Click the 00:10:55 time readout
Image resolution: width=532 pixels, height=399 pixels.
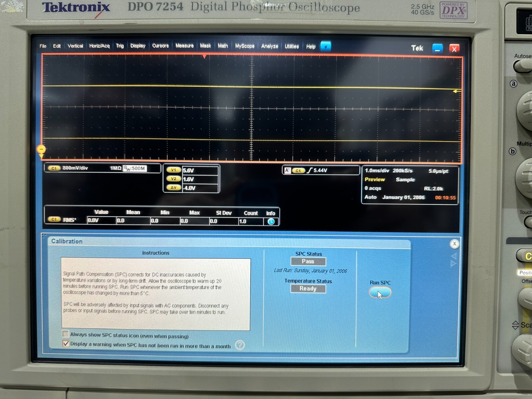pyautogui.click(x=445, y=198)
